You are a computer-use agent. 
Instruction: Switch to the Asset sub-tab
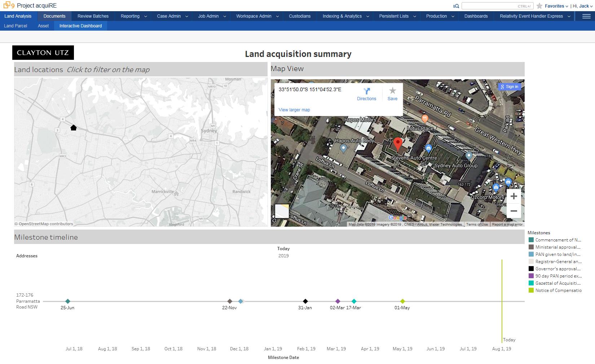tap(43, 26)
